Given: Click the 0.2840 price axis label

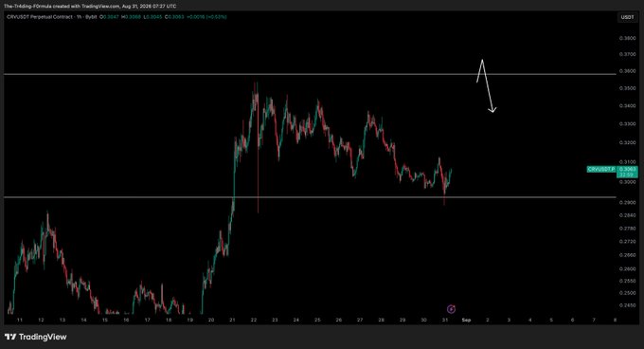Looking at the screenshot, I should (627, 215).
